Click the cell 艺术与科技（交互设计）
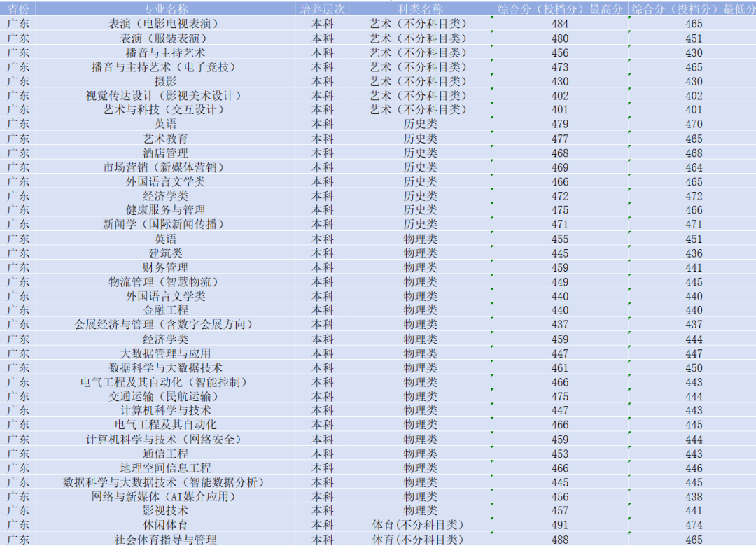The height and width of the screenshot is (546, 756). [x=165, y=109]
